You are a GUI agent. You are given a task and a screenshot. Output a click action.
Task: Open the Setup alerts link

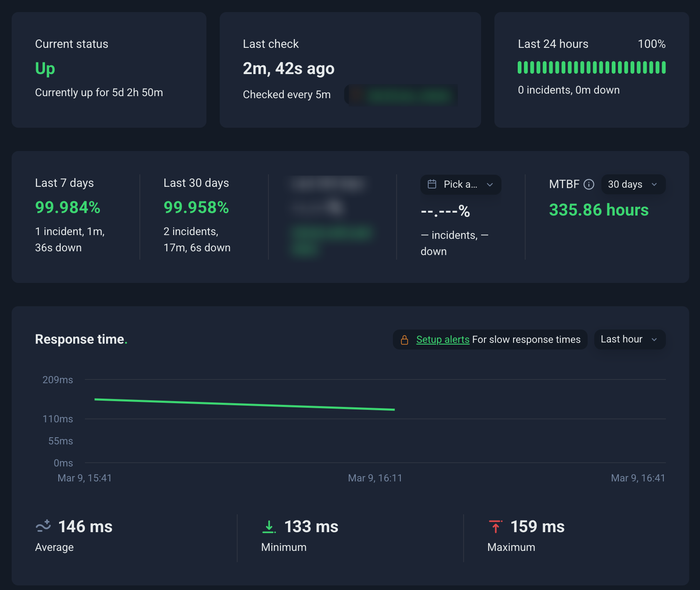(x=442, y=340)
